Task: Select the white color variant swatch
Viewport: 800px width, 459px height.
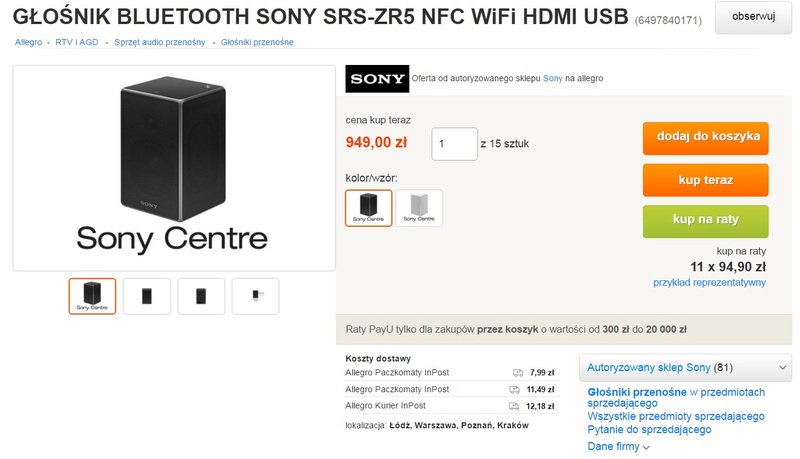Action: point(419,208)
